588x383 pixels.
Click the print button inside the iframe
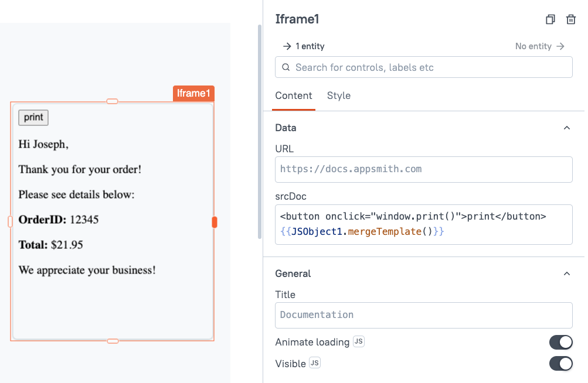click(33, 117)
